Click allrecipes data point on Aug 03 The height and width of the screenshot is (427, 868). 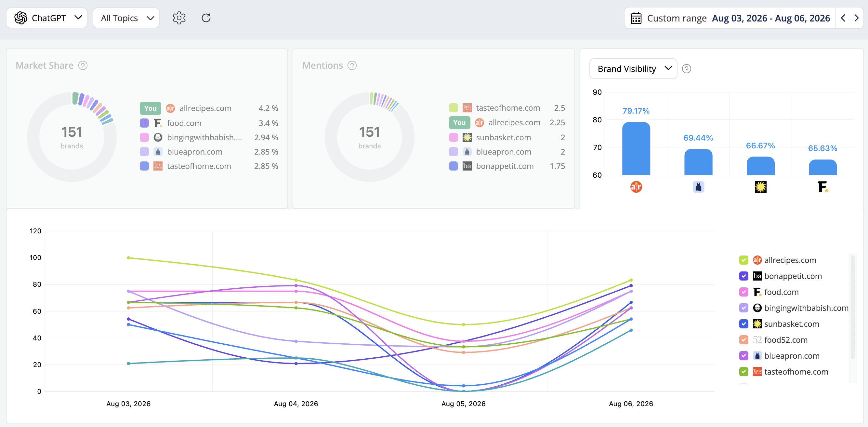pyautogui.click(x=128, y=258)
